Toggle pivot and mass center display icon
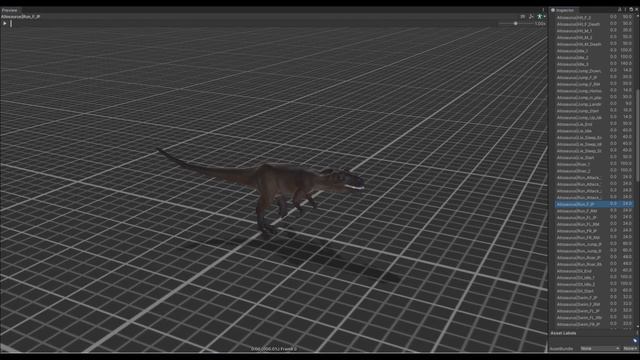The image size is (640, 360). point(531,16)
